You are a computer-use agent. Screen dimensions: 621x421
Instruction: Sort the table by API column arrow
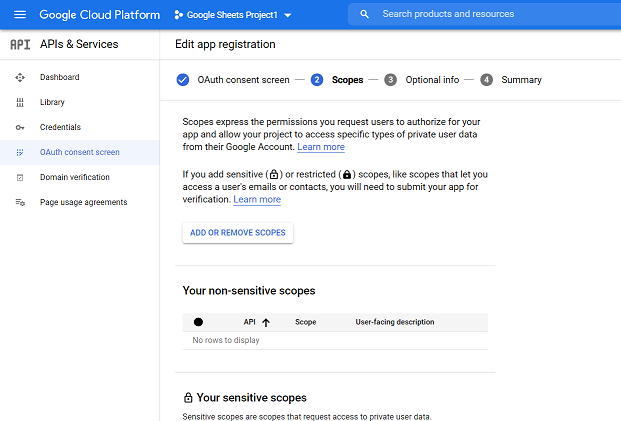[x=266, y=322]
